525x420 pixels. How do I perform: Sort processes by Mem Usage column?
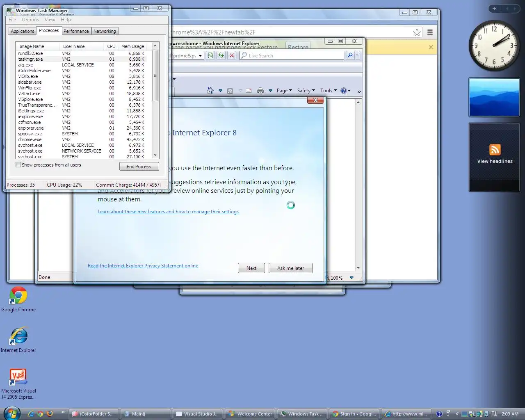click(132, 46)
